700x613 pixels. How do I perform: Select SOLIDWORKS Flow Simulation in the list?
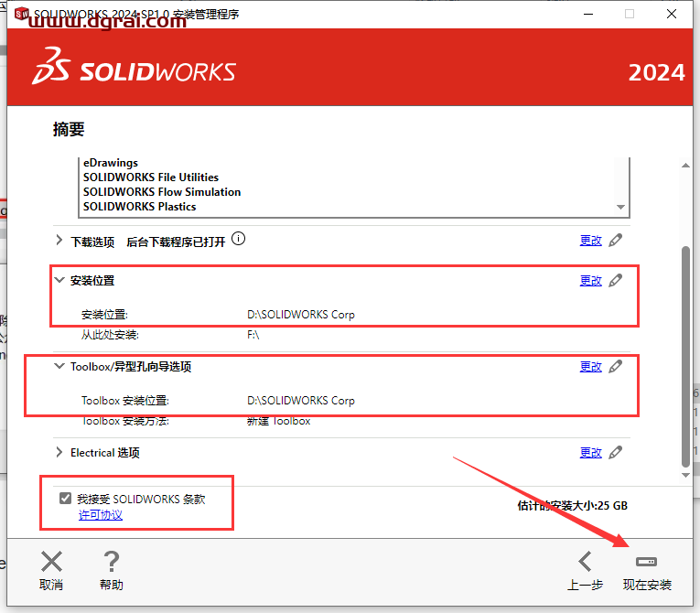pyautogui.click(x=162, y=192)
